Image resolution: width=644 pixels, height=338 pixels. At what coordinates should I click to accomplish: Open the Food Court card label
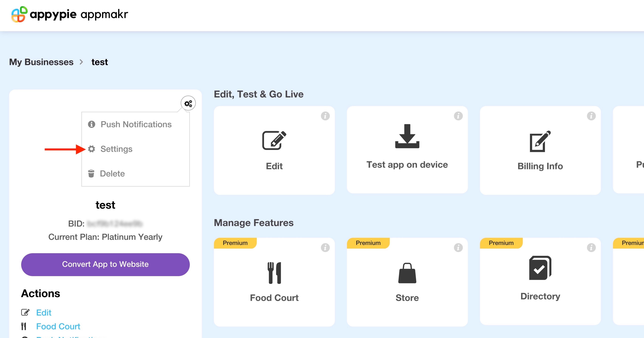[274, 298]
